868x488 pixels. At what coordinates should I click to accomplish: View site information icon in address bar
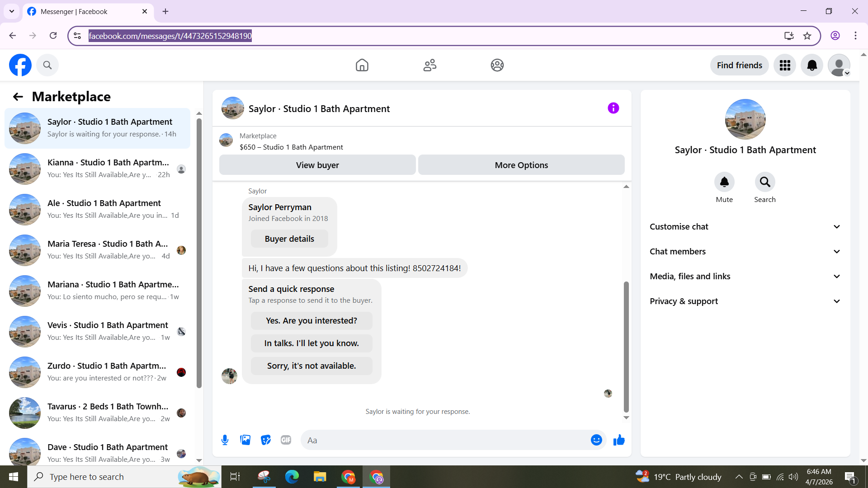click(77, 36)
